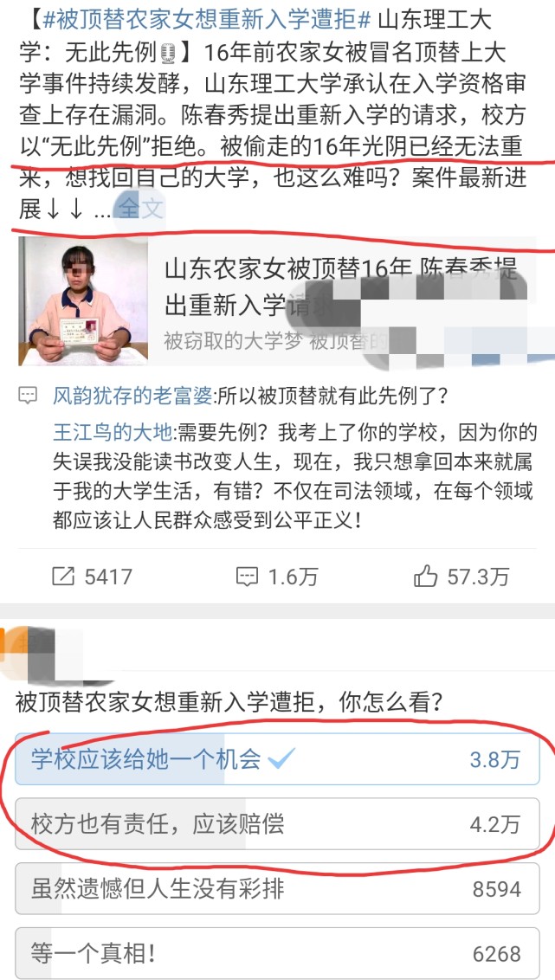The width and height of the screenshot is (555, 980).
Task: Open commenter profile 风韵犹存的老富婆
Action: click(x=133, y=396)
